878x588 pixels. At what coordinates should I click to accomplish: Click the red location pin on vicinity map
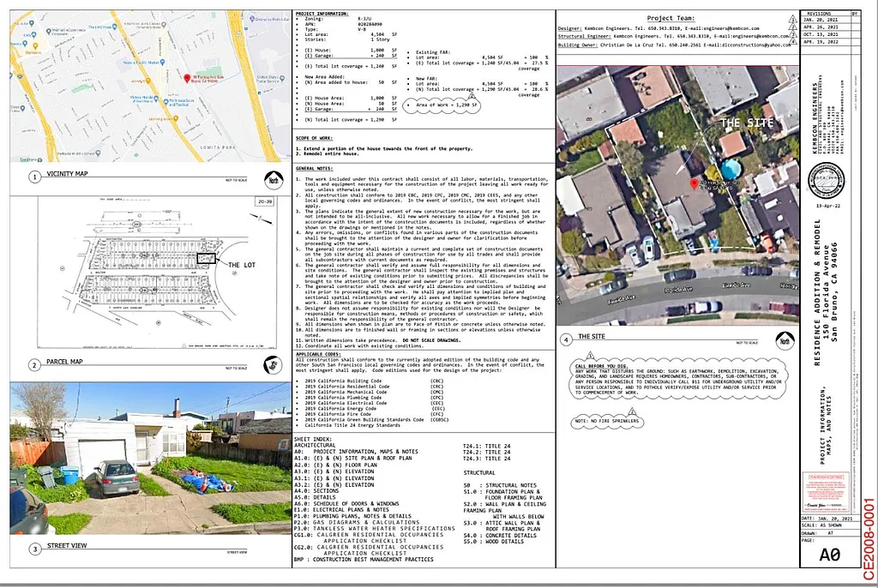(x=187, y=78)
